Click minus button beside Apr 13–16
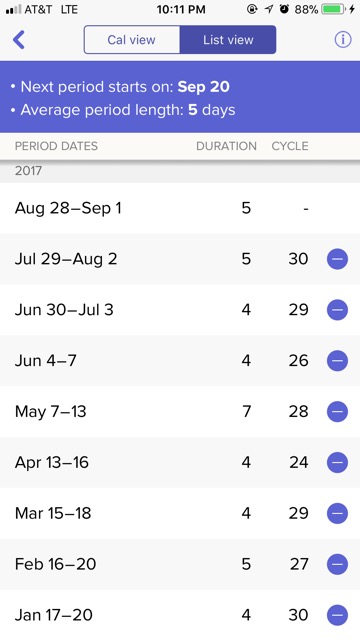The width and height of the screenshot is (360, 640). (337, 462)
